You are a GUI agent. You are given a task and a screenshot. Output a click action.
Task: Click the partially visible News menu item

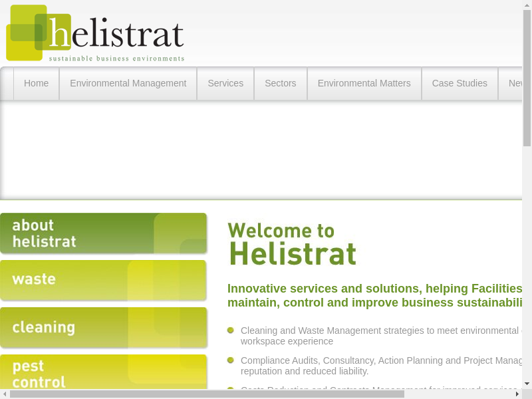[x=515, y=83]
